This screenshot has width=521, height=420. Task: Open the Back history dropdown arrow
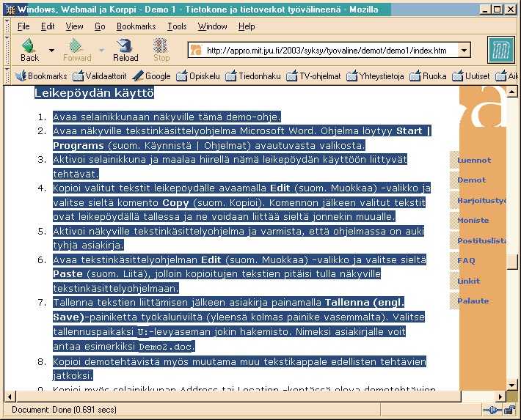tap(51, 51)
